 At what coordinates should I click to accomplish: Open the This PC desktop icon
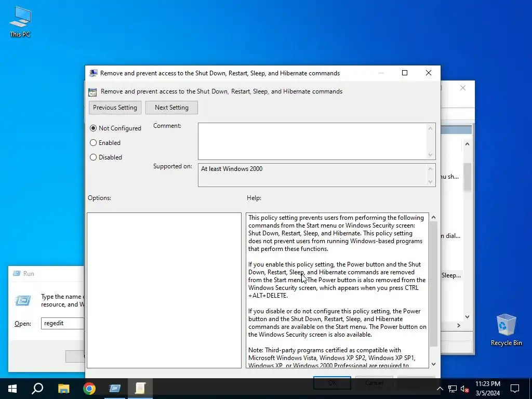pos(20,21)
